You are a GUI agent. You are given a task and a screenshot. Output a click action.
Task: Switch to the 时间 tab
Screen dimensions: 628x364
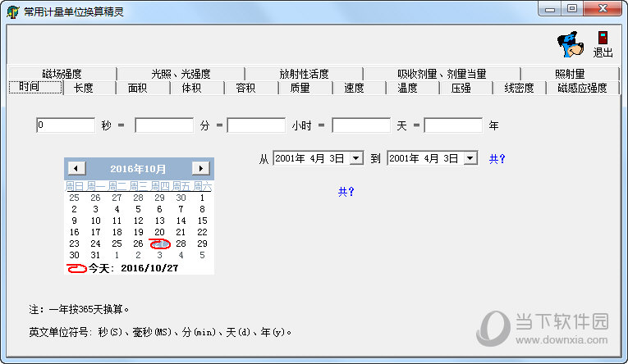pyautogui.click(x=35, y=87)
